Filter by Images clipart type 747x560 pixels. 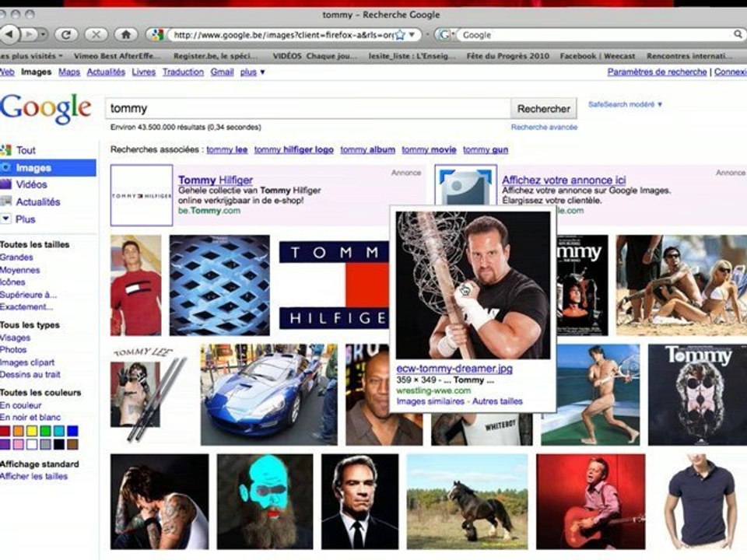pyautogui.click(x=27, y=362)
